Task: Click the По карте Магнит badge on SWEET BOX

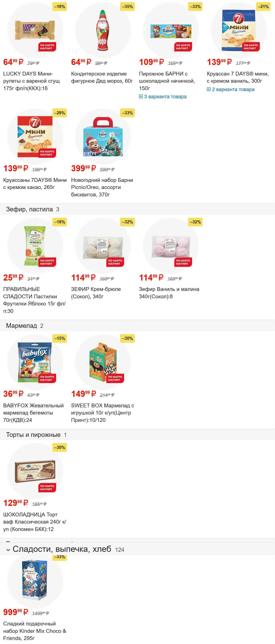Action: tap(115, 378)
